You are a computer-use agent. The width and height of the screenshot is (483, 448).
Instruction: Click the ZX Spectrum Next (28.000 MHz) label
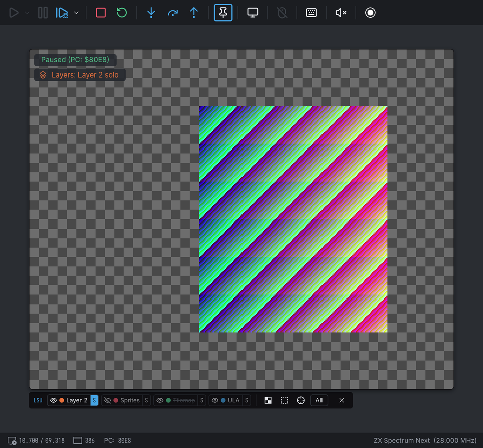[x=425, y=440]
